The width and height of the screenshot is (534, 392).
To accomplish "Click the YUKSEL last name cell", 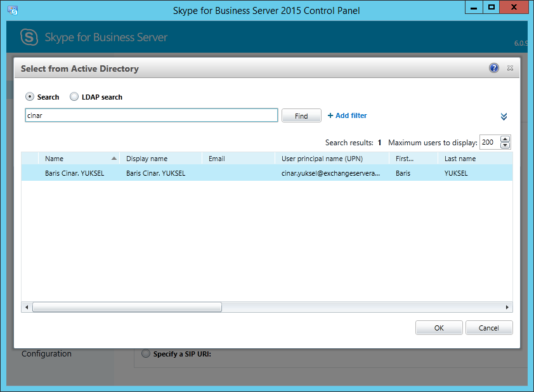I will pyautogui.click(x=456, y=173).
